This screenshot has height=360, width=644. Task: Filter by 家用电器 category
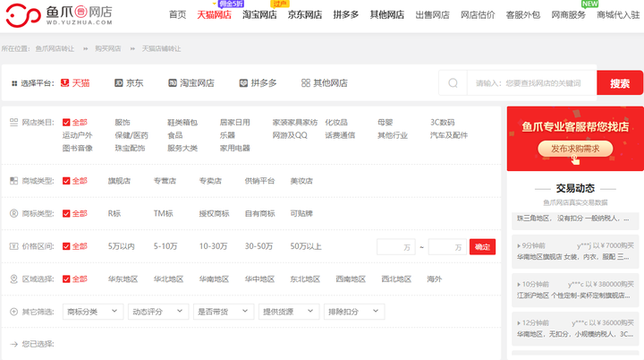tap(235, 148)
